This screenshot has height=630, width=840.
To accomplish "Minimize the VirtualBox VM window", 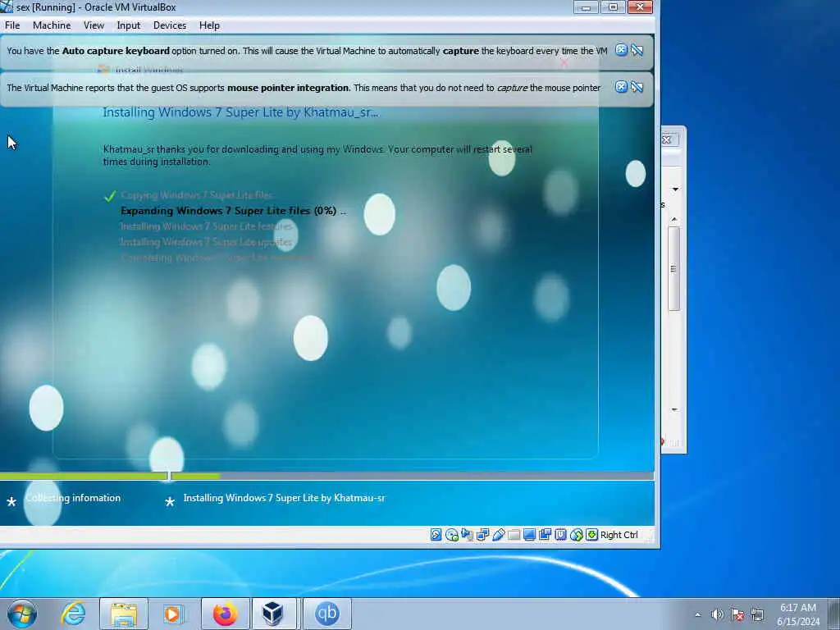I will point(586,7).
